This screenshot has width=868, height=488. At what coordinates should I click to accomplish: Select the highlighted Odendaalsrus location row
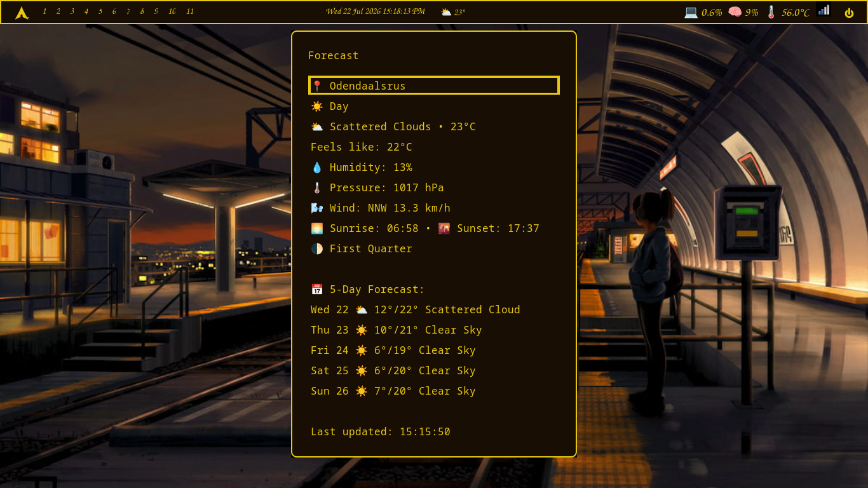coord(434,85)
